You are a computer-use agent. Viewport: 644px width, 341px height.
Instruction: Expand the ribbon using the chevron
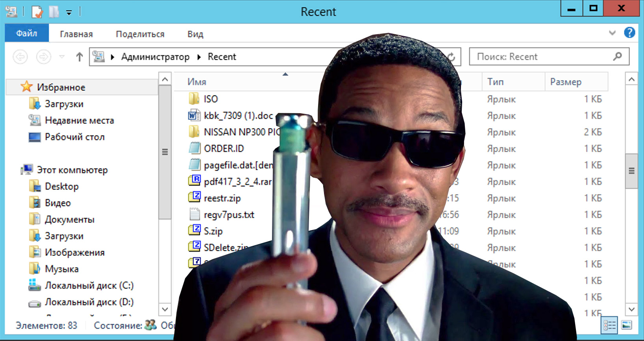tap(612, 33)
